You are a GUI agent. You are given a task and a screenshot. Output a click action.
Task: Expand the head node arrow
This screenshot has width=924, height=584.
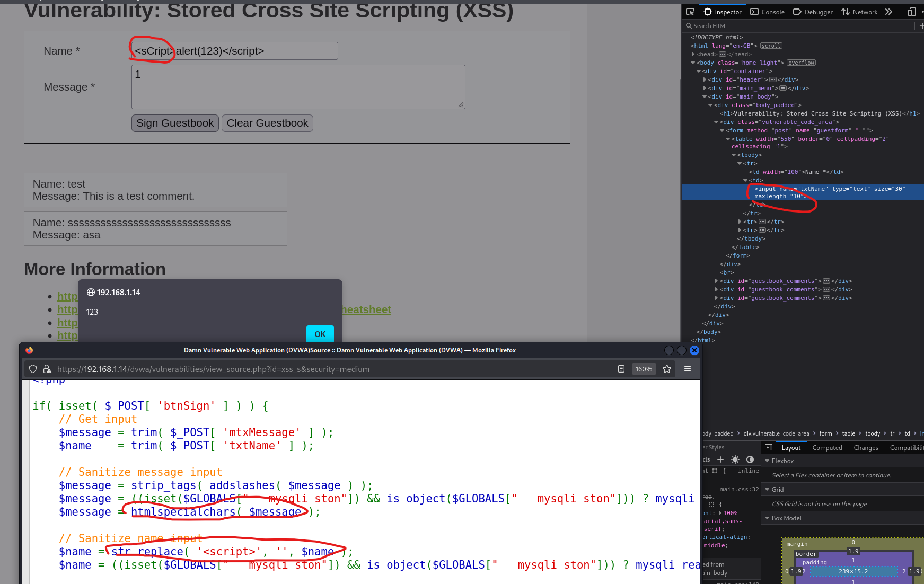pyautogui.click(x=693, y=54)
